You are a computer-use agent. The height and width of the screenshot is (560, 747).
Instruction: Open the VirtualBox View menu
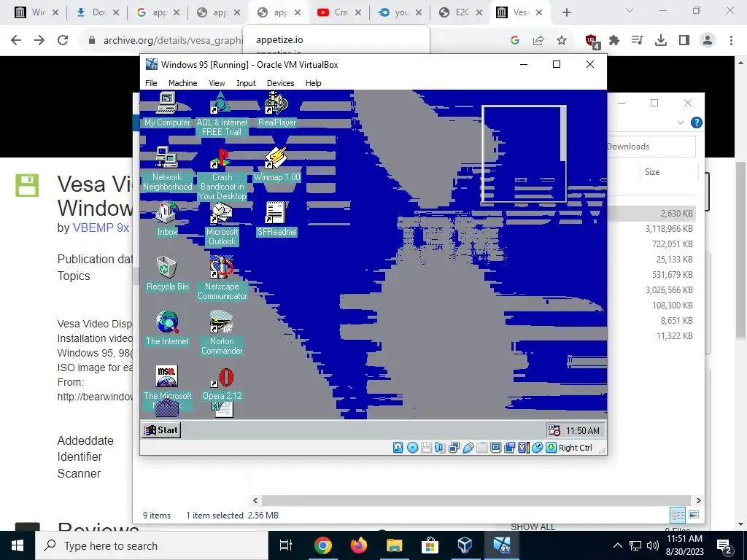(217, 83)
